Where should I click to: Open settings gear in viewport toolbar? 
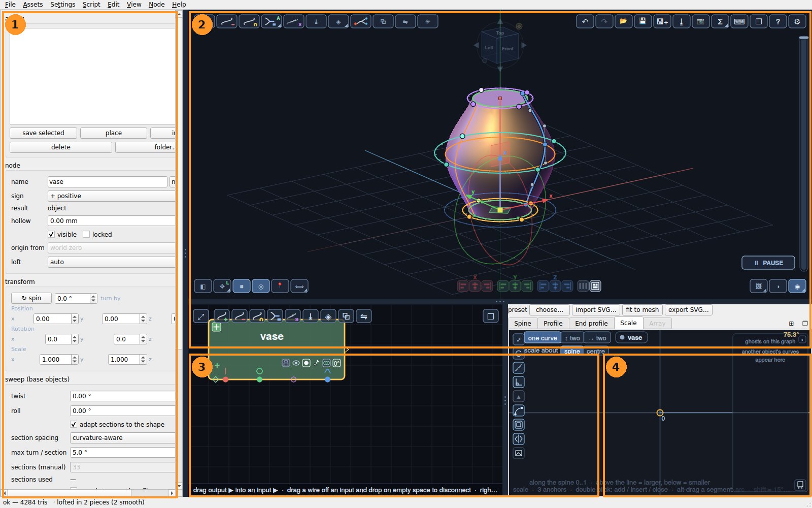(797, 22)
